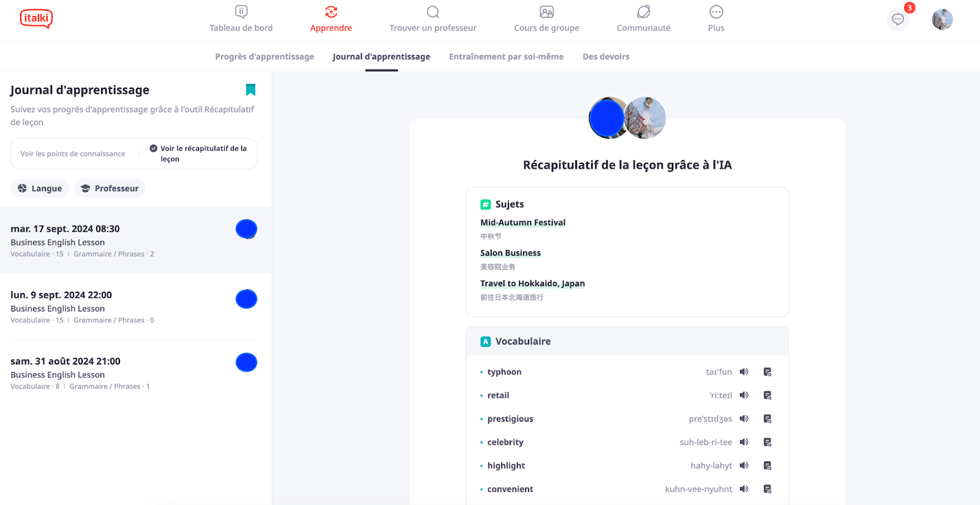Click the italki logo
Image resolution: width=980 pixels, height=505 pixels.
pos(36,18)
